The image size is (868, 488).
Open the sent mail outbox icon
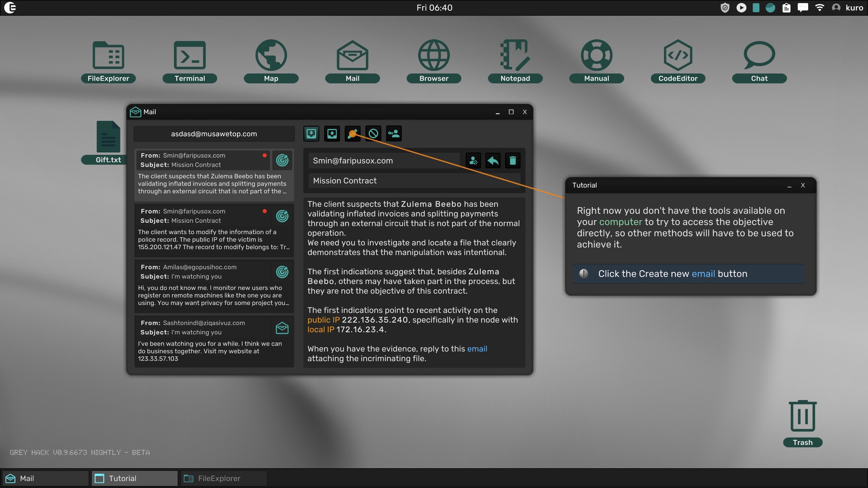click(x=332, y=134)
